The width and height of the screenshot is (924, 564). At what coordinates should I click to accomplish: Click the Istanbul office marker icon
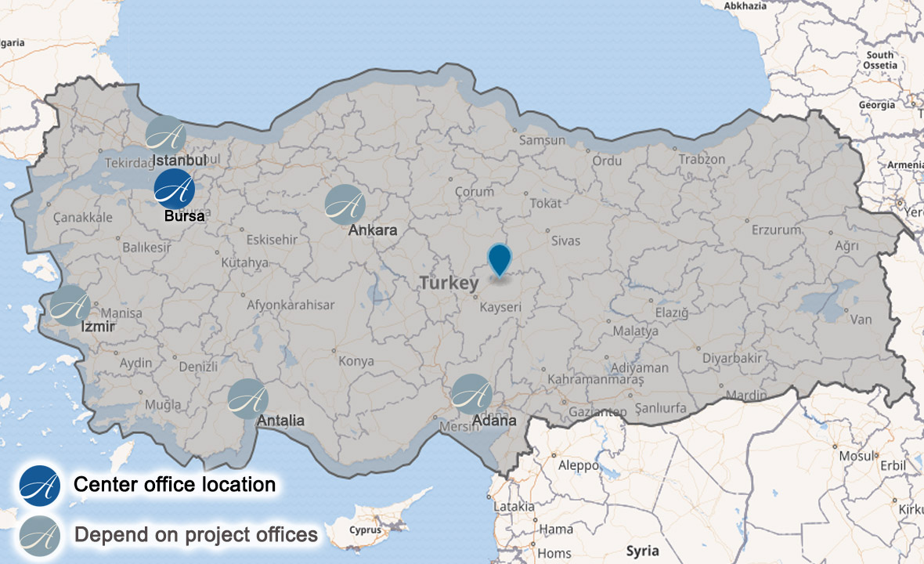pyautogui.click(x=166, y=135)
